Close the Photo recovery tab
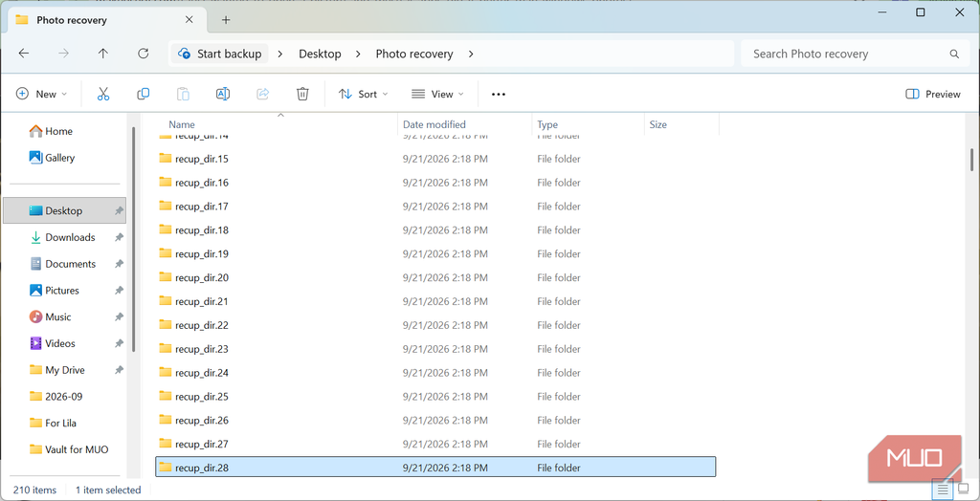The height and width of the screenshot is (501, 980). click(189, 20)
